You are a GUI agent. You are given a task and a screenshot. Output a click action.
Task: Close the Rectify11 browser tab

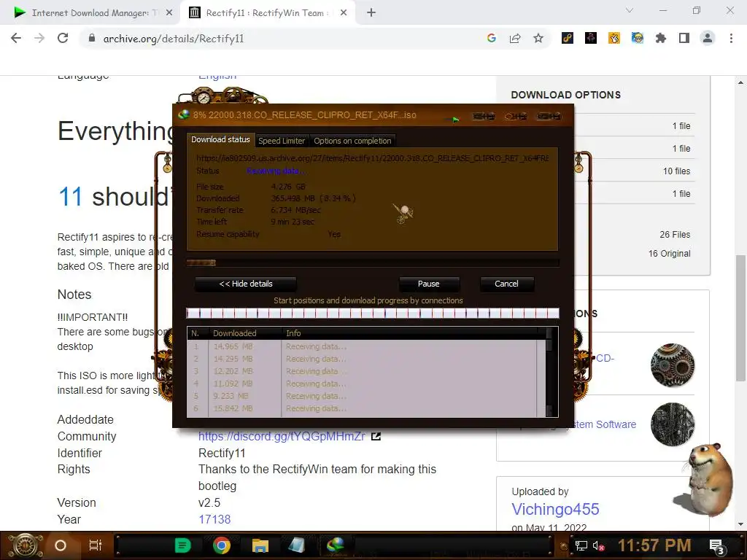click(344, 13)
